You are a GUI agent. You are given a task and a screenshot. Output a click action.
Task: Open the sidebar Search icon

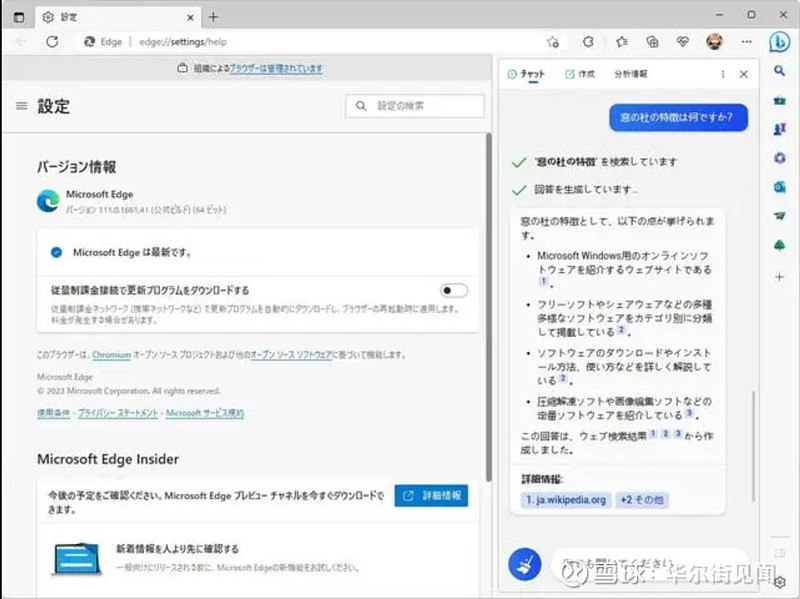[x=779, y=71]
